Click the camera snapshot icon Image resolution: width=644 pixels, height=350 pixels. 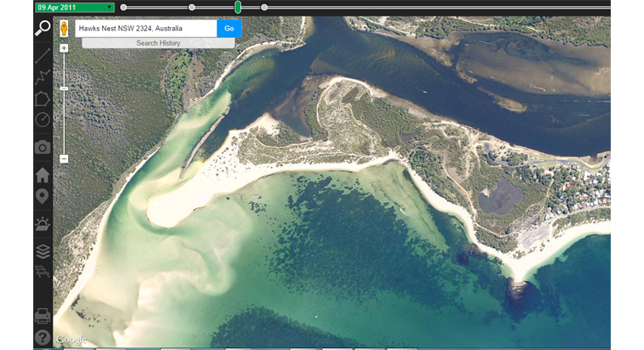click(x=43, y=148)
